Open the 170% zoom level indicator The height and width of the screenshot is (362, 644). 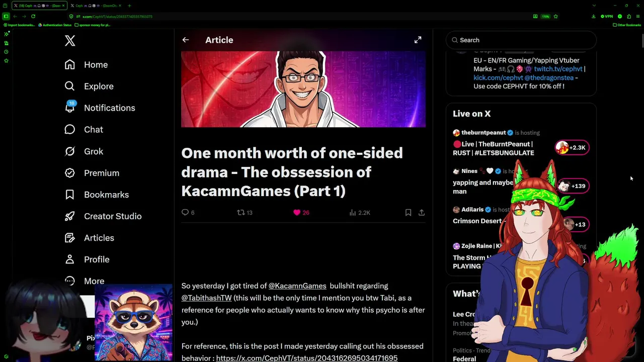545,16
